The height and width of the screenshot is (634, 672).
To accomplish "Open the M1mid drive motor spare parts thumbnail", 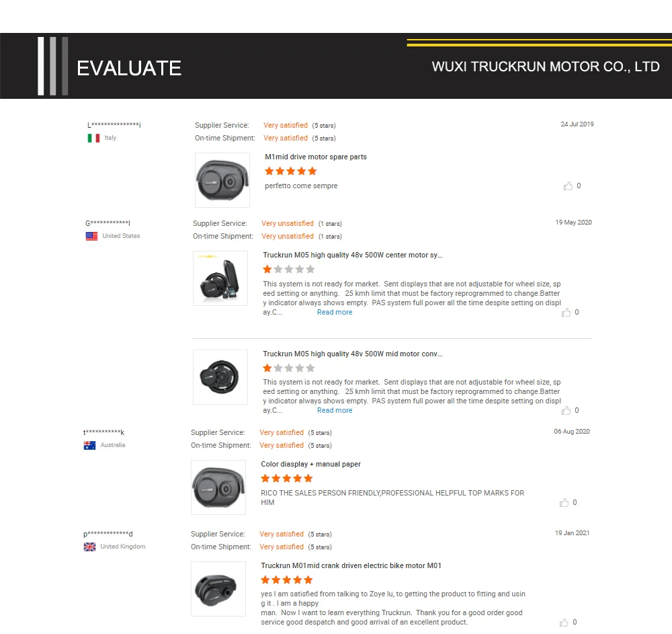I will point(222,180).
